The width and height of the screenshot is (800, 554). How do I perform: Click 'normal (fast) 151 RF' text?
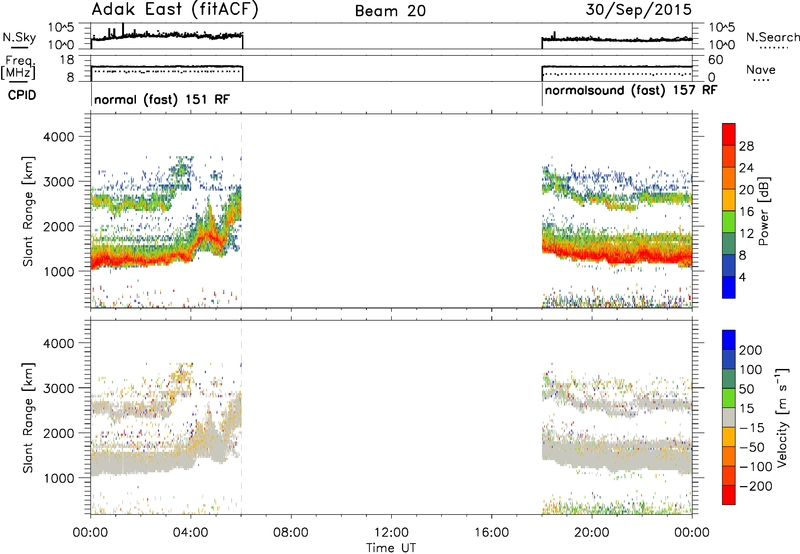point(162,99)
